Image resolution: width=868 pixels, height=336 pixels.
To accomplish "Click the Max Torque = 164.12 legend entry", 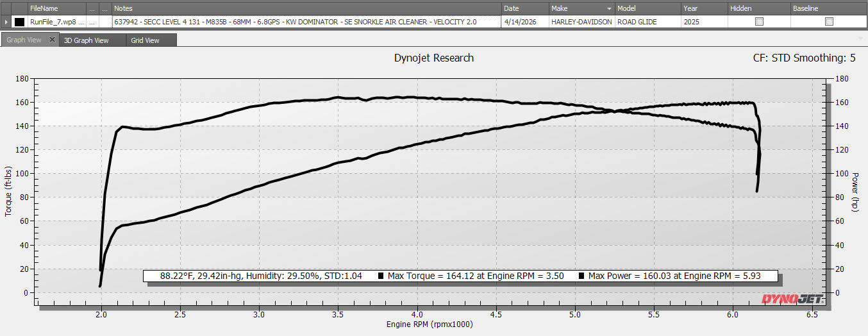I will point(476,276).
